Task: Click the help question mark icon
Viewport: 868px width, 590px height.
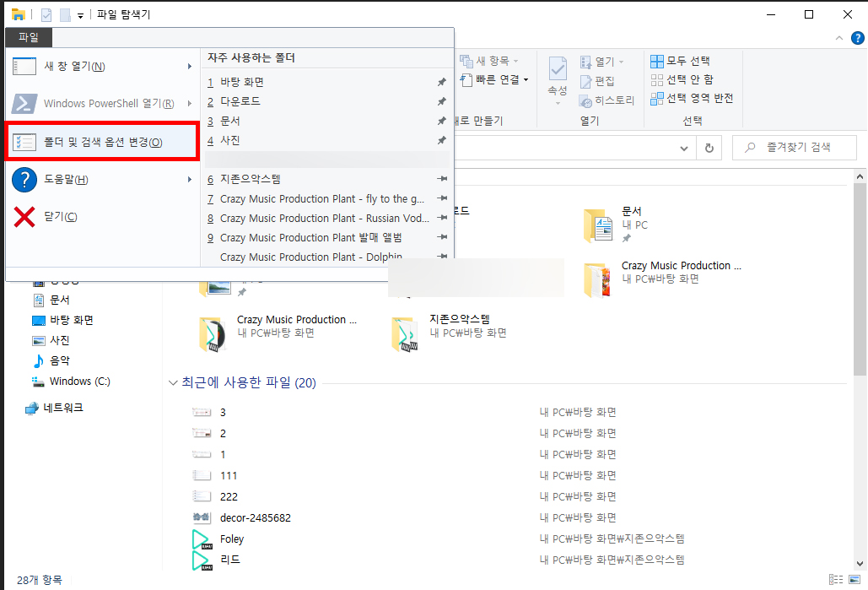Action: [x=858, y=38]
